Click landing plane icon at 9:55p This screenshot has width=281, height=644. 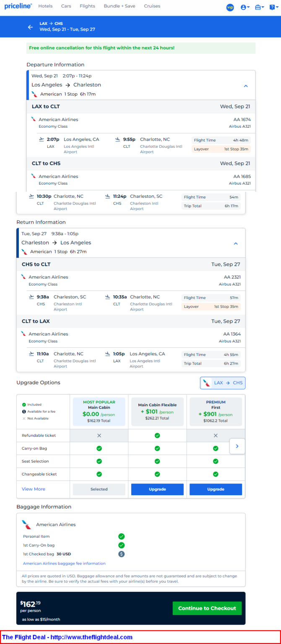[x=118, y=139]
